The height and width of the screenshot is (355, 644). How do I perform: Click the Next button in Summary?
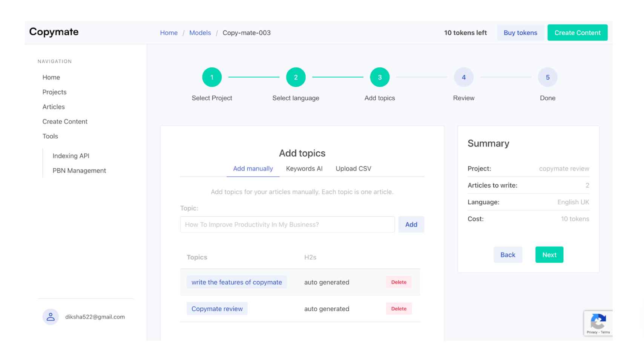pos(549,255)
